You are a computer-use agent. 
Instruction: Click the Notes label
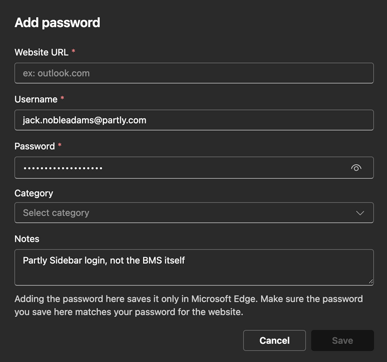click(27, 239)
